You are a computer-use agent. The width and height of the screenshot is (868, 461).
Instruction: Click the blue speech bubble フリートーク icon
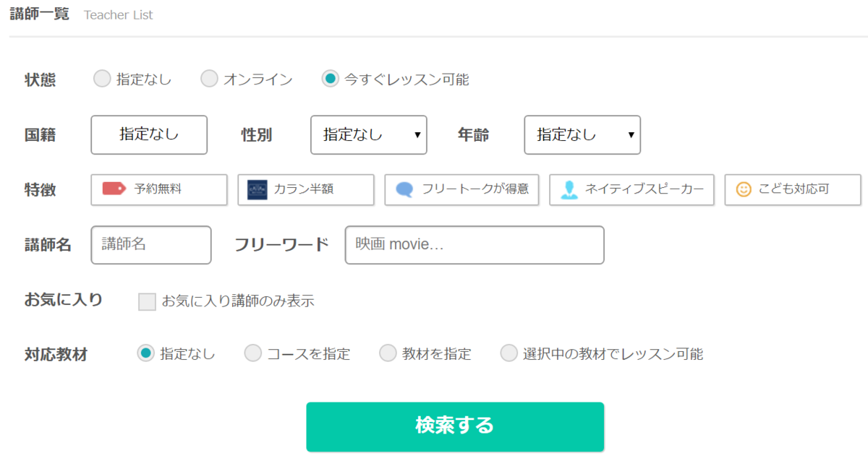(405, 190)
